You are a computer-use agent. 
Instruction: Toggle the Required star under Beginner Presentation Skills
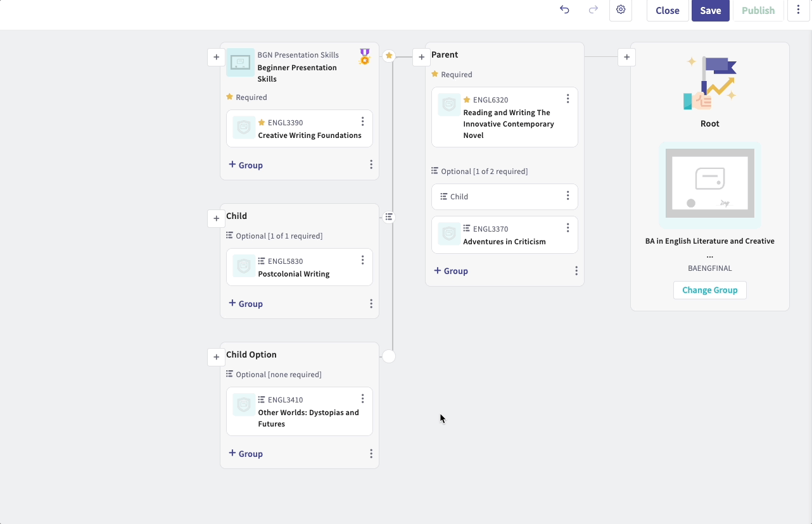click(x=230, y=97)
